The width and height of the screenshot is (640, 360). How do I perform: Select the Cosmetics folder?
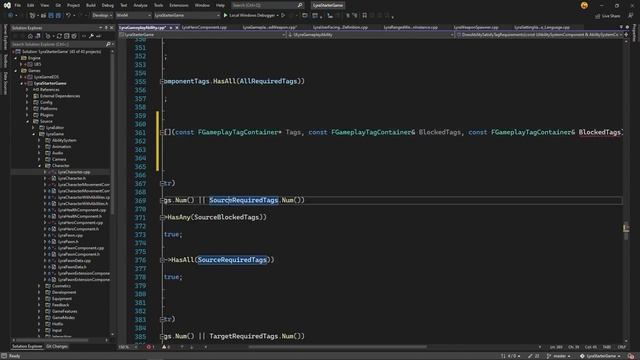coord(61,286)
